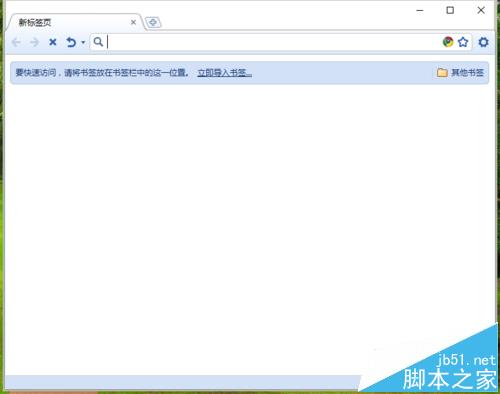Expand the undo arrow dropdown

click(83, 42)
